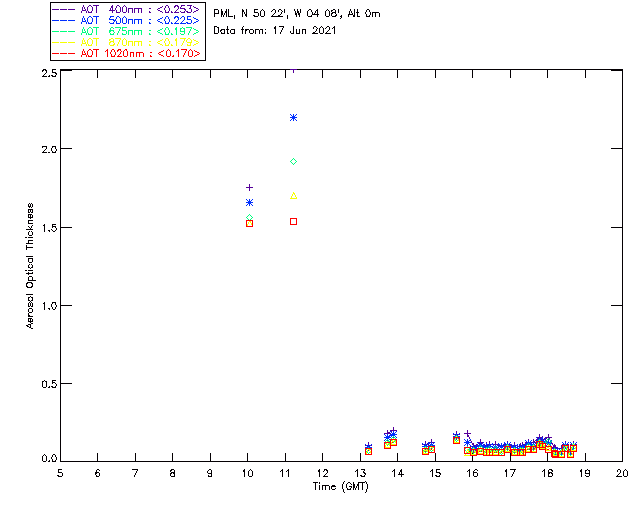Screen dimensions: 640x512
Task: Click the x-axis tick label 17
Action: pyautogui.click(x=510, y=473)
